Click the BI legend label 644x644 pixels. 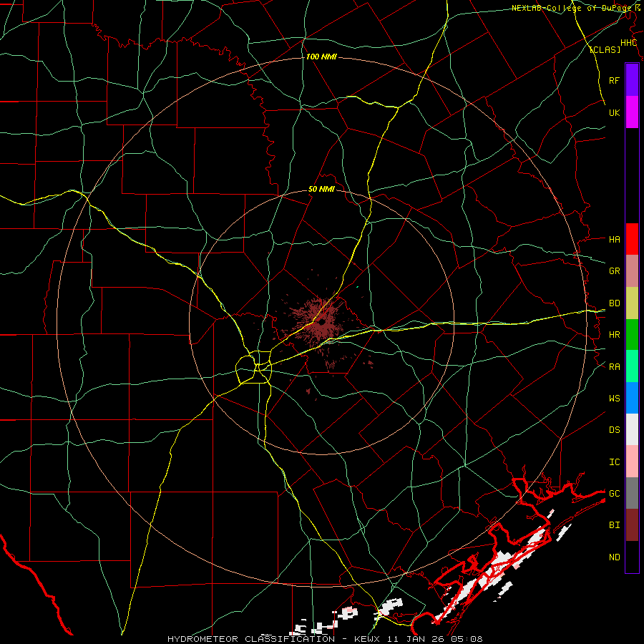point(614,525)
